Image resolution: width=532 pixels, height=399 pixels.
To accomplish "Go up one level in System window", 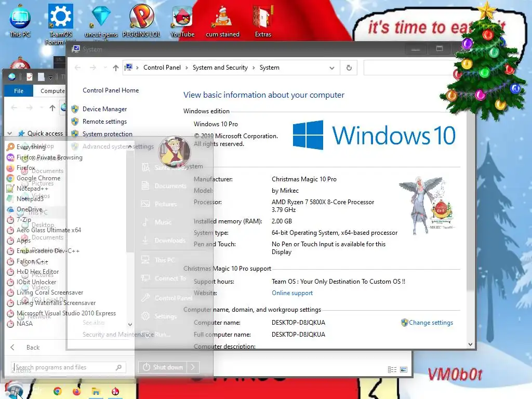I will [116, 68].
